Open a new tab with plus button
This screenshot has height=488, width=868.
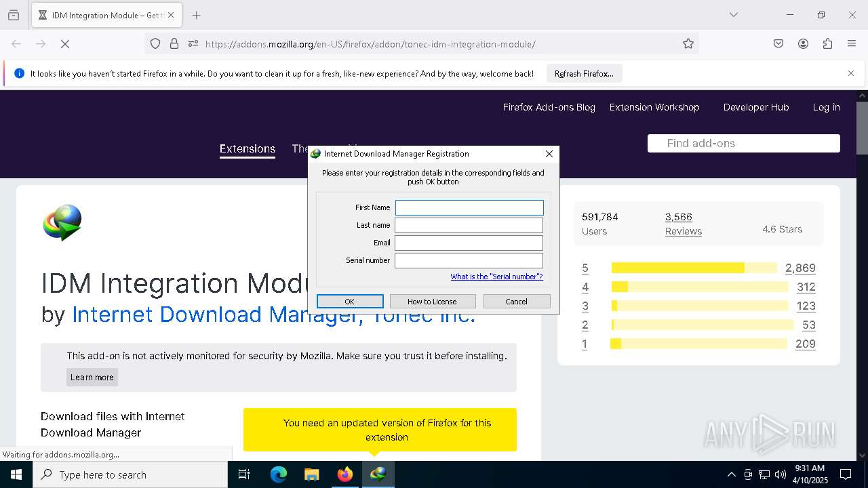coord(196,15)
